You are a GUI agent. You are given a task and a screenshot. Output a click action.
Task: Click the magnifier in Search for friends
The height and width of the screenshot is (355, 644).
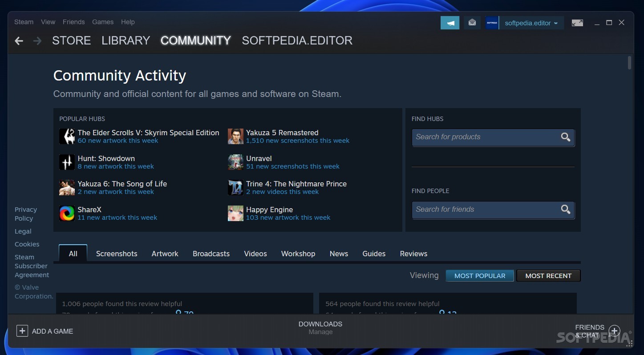click(x=565, y=210)
